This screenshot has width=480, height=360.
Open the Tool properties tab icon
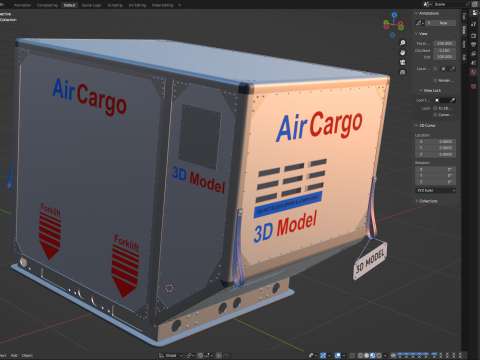tap(473, 24)
